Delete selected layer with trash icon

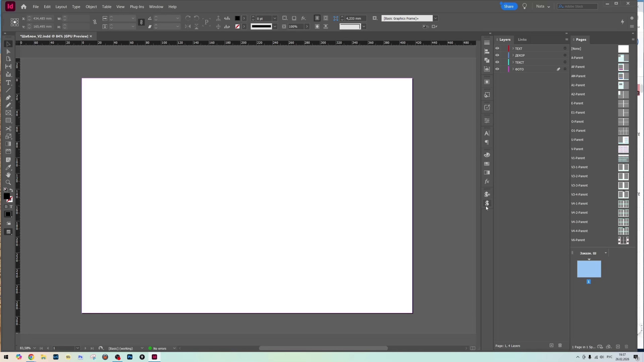(x=560, y=345)
